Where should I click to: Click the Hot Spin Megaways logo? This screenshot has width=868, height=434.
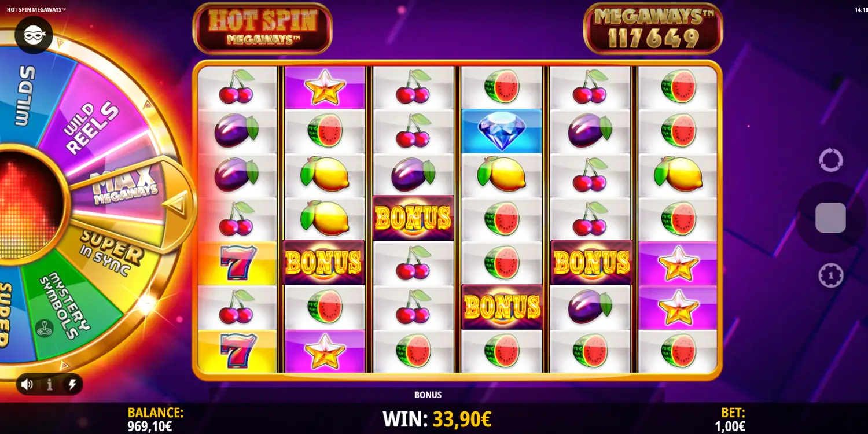(263, 28)
